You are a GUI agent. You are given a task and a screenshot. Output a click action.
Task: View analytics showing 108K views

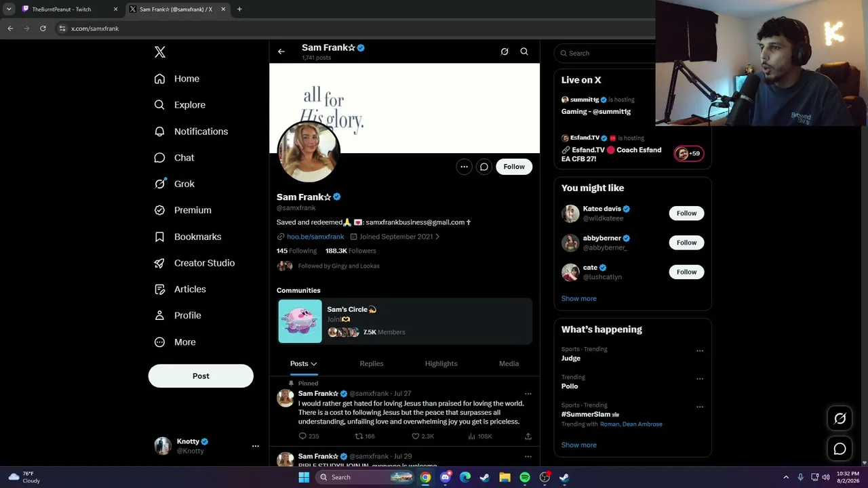coord(479,436)
